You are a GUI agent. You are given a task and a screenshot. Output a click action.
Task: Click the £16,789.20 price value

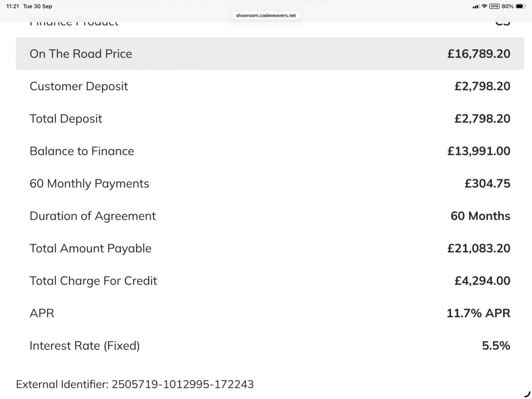[478, 54]
